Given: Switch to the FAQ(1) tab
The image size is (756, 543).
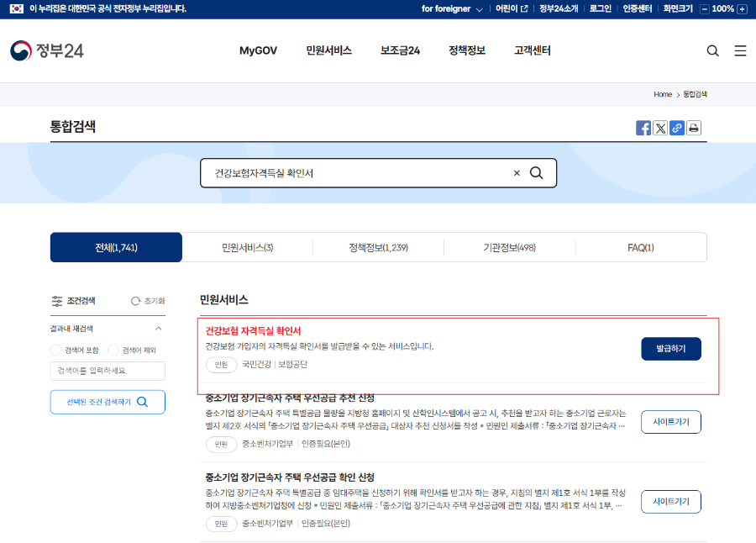Looking at the screenshot, I should [x=641, y=247].
